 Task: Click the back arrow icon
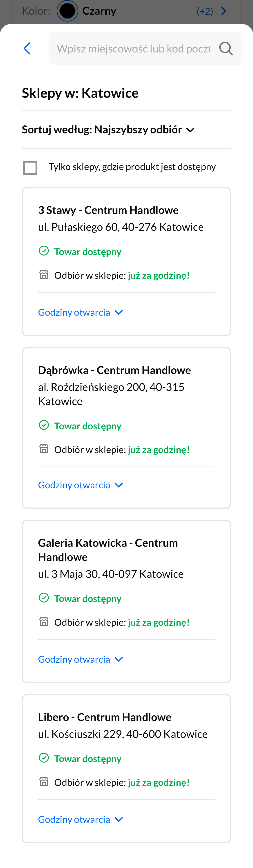[x=28, y=48]
